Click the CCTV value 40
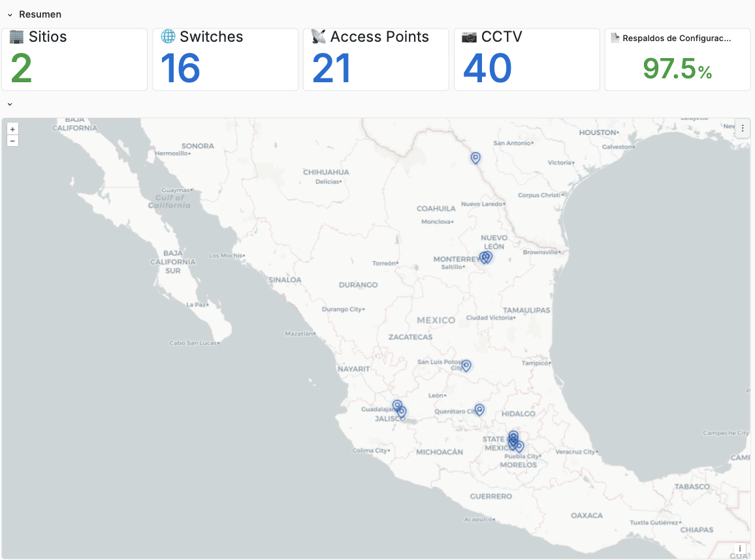This screenshot has height=560, width=755. click(x=487, y=69)
